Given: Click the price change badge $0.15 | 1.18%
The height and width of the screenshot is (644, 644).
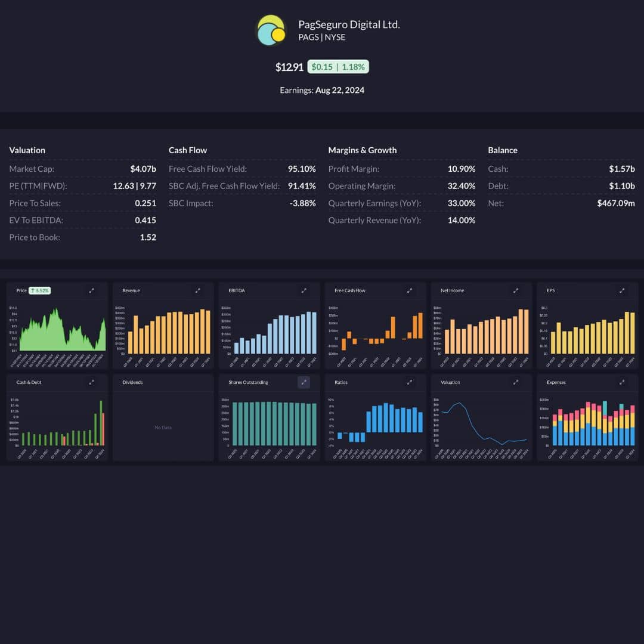Looking at the screenshot, I should (338, 67).
